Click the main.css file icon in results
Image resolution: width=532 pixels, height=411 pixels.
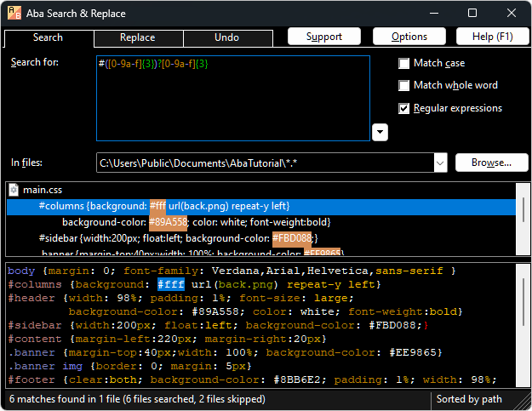(x=14, y=190)
